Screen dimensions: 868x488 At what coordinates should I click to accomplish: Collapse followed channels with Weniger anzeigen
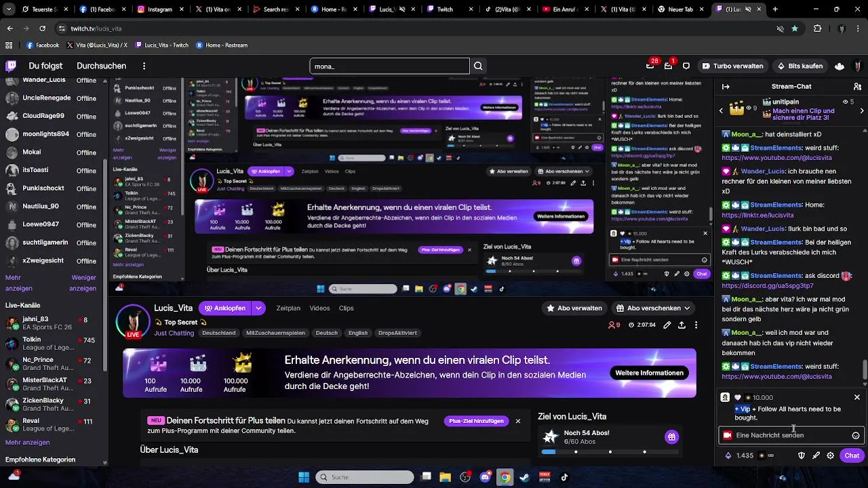(x=83, y=283)
